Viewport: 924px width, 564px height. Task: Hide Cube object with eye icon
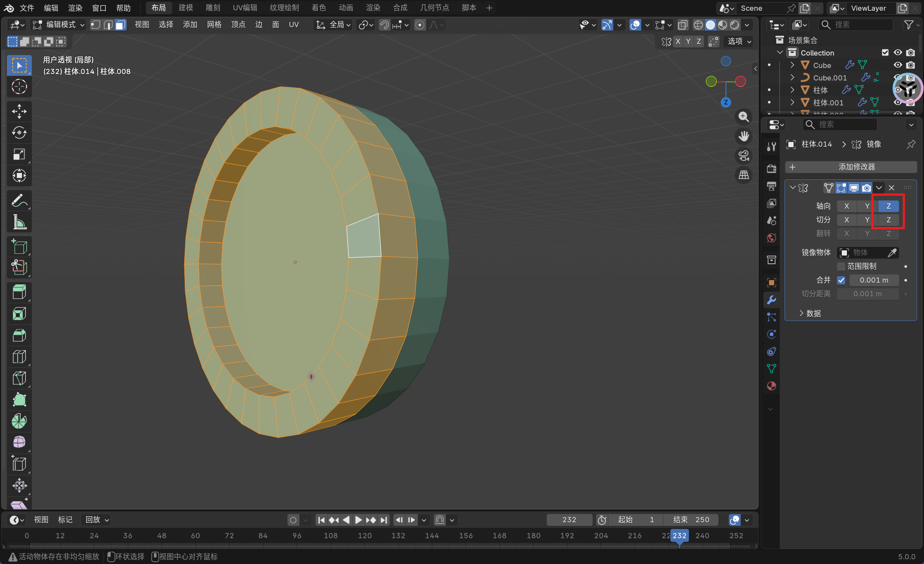(898, 65)
